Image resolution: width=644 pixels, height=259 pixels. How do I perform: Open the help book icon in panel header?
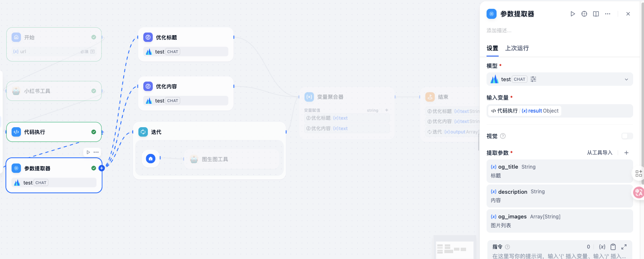coord(596,14)
